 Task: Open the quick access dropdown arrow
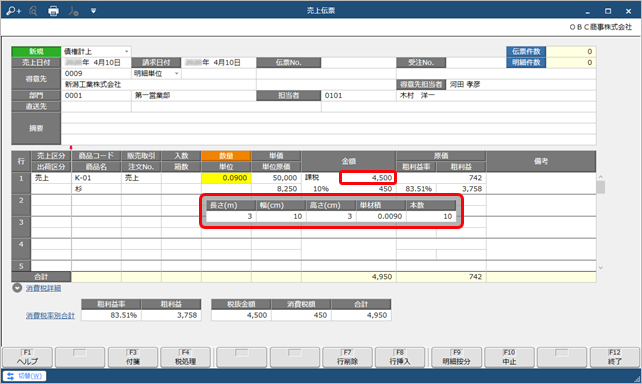pos(93,11)
